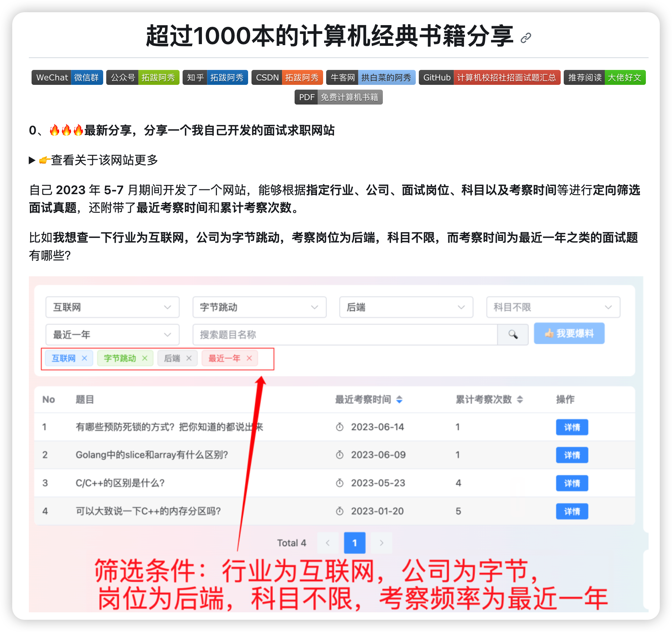672x632 pixels.
Task: Open the 最近一年 time range dropdown
Action: click(112, 334)
